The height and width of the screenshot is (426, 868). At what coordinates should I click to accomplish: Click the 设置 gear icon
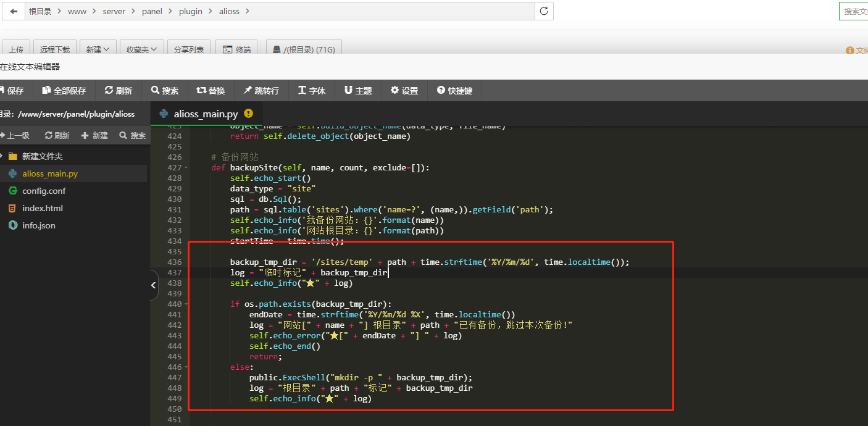394,90
